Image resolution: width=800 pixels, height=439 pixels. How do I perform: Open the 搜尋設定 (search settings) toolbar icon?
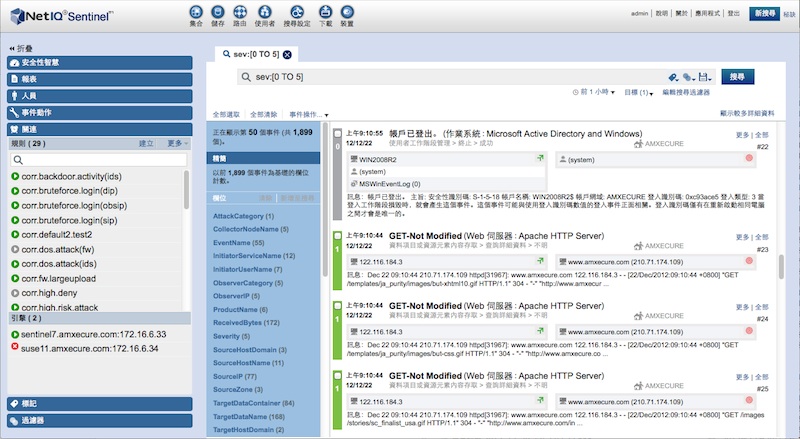(x=297, y=12)
